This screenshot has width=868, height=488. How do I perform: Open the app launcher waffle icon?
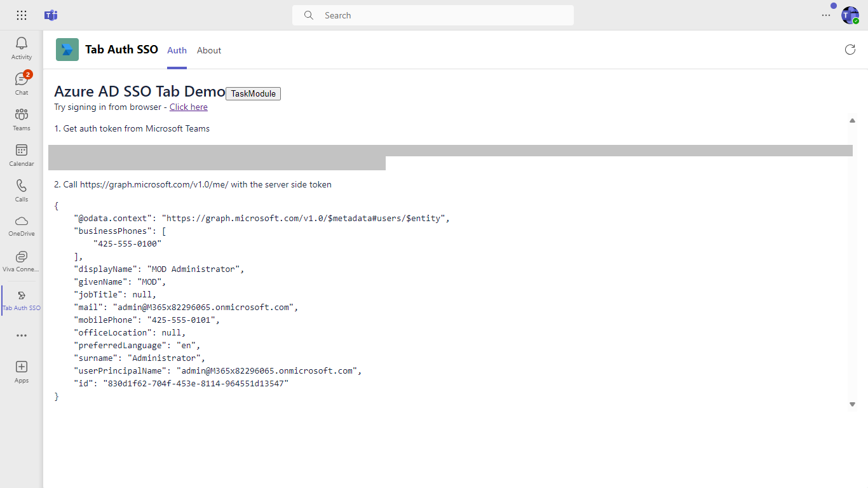pos(21,15)
